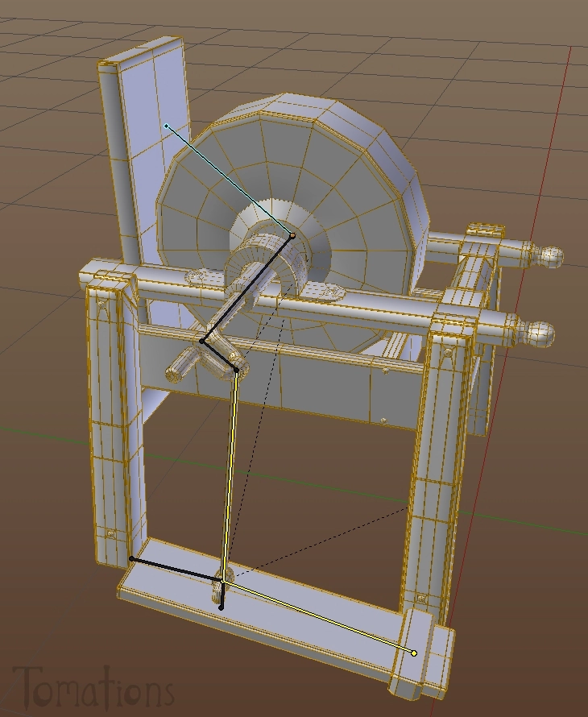Select the black joint atop the yellow vertical bone
Screen dimensions: 588x717
[236, 370]
